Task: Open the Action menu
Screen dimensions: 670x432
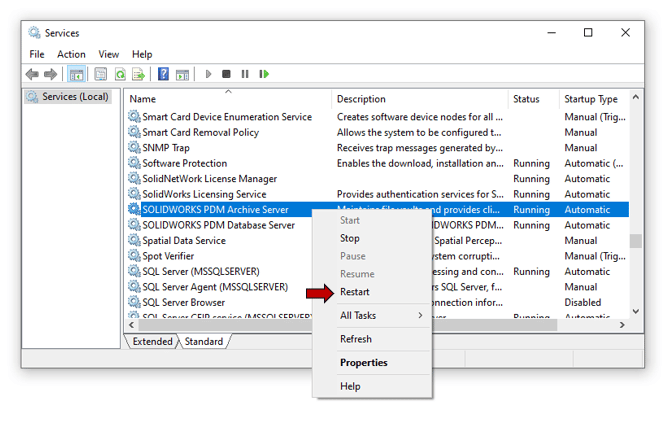Action: pyautogui.click(x=71, y=54)
